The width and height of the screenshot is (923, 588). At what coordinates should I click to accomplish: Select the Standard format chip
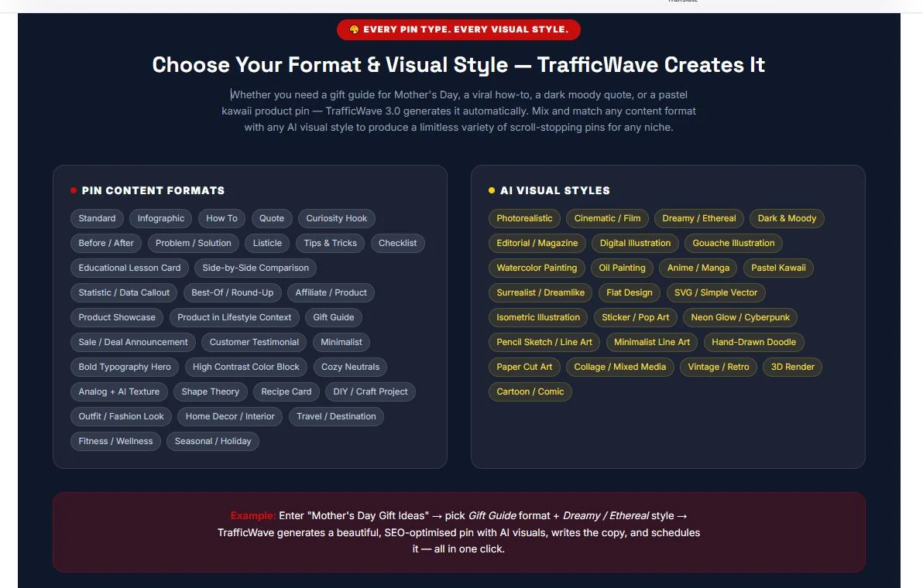click(97, 218)
